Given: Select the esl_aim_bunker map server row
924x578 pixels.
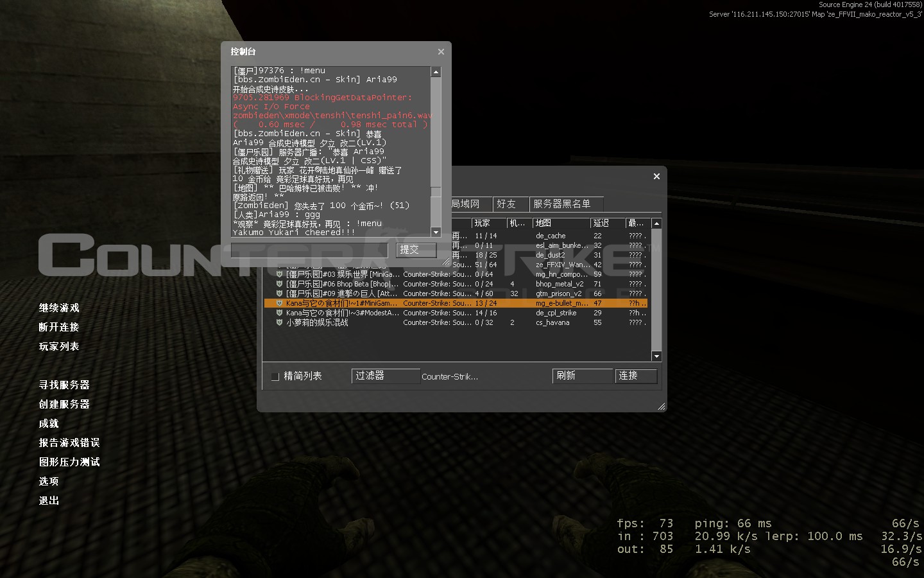Looking at the screenshot, I should coord(551,245).
